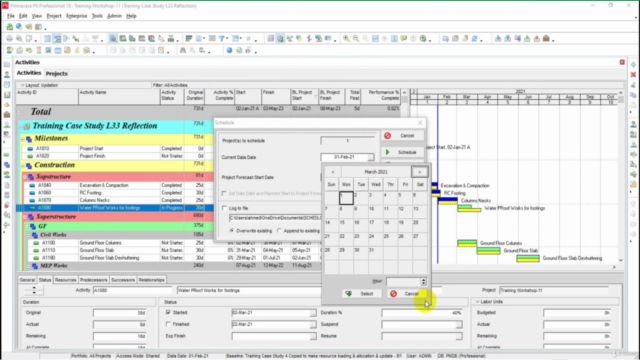The image size is (640, 360).
Task: Uncheck the Started checkbox in Status
Action: (168, 312)
